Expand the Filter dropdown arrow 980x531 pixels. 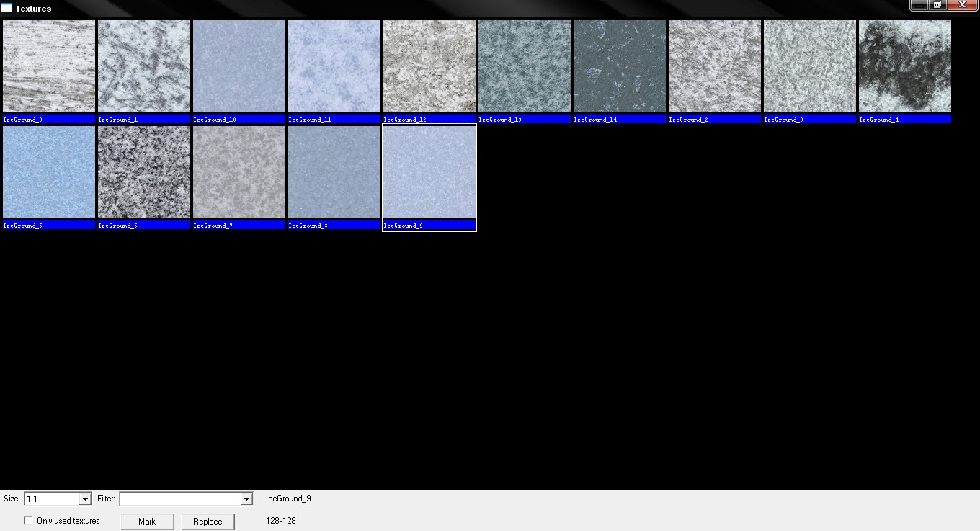(x=246, y=499)
